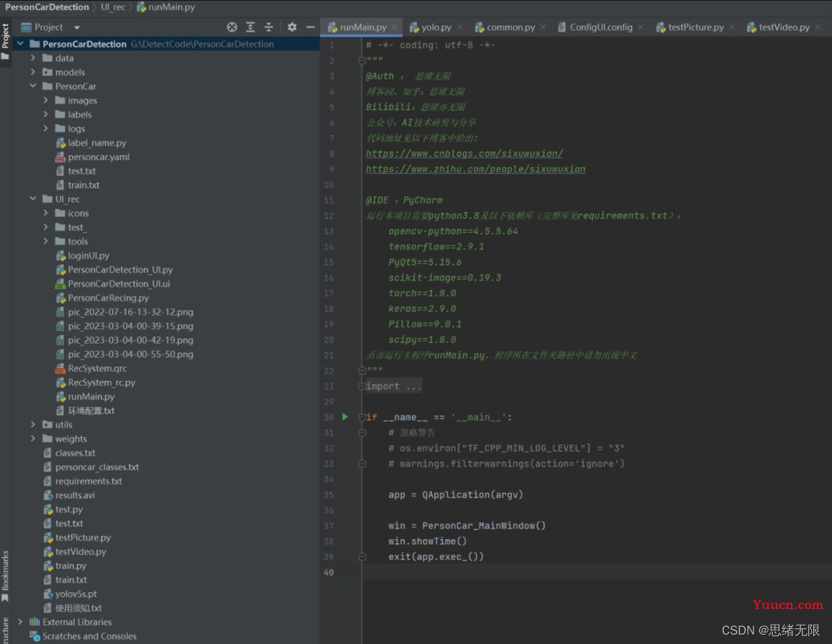Open the Project view dropdown arrow
Screen dimensions: 832x644
(77, 27)
